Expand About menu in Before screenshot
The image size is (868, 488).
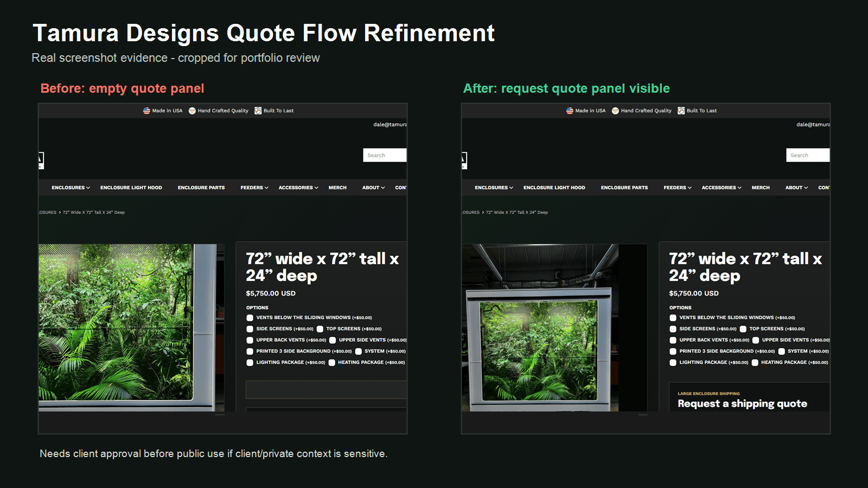pos(374,188)
